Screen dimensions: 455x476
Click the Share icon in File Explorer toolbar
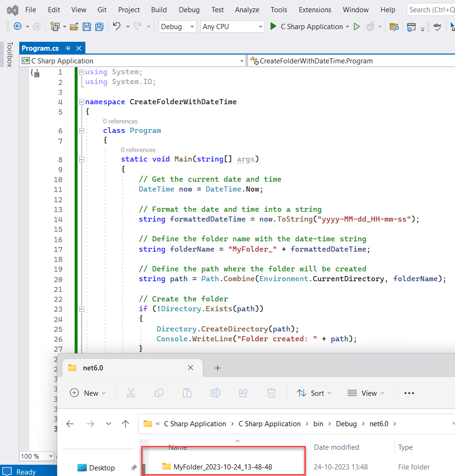click(x=243, y=393)
